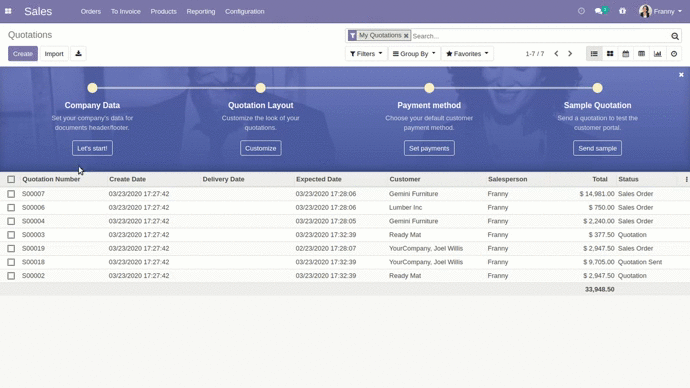Go to next page arrow
Image resolution: width=690 pixels, height=388 pixels.
click(570, 54)
